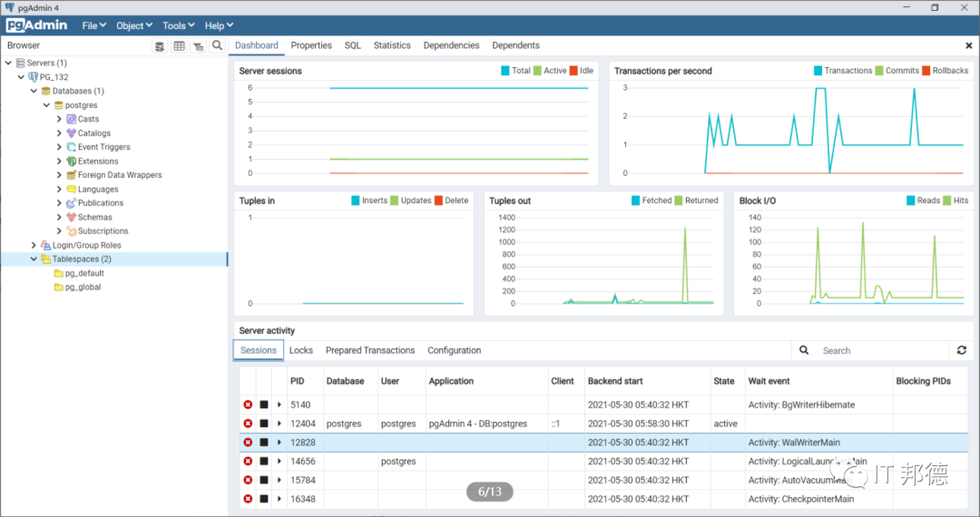
Task: Switch to the Statistics tab
Action: tap(392, 45)
